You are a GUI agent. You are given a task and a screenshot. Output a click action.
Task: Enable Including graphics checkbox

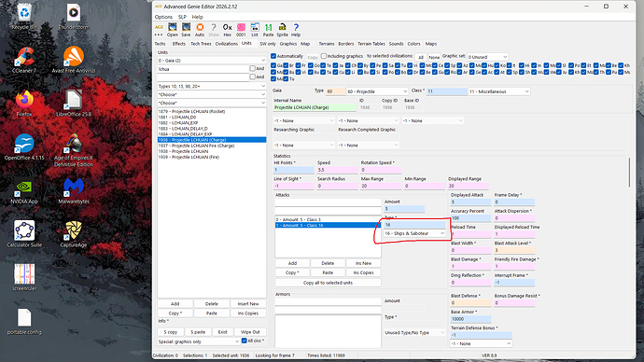[324, 56]
